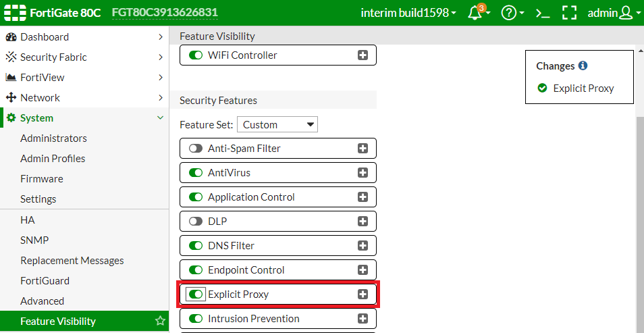644x333 pixels.
Task: Click the fullscreen toggle icon
Action: click(570, 13)
